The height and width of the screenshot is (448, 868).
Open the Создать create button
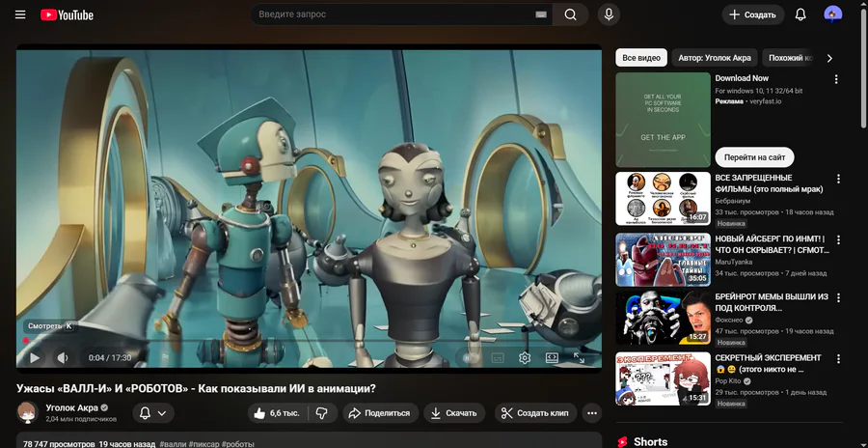[x=753, y=14]
